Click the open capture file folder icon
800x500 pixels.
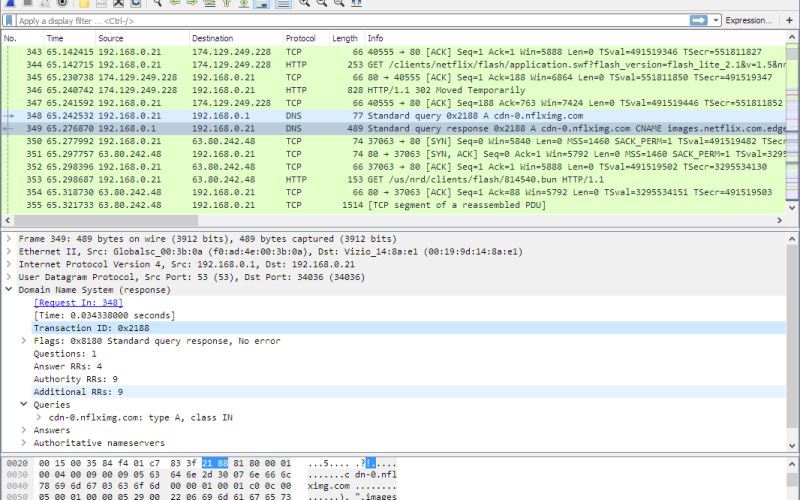pyautogui.click(x=84, y=3)
